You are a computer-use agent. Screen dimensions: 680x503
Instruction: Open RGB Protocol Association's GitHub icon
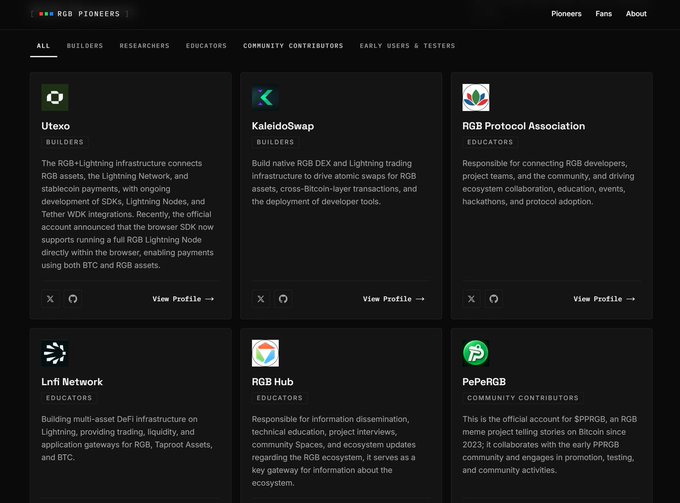tap(494, 299)
